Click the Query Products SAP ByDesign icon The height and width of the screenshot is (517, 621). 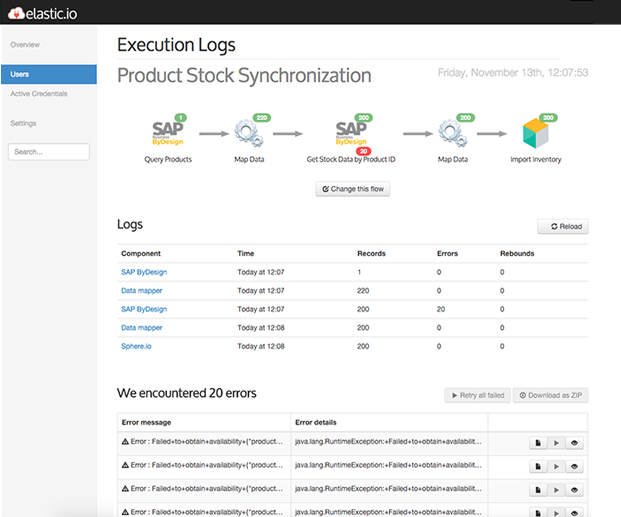168,134
